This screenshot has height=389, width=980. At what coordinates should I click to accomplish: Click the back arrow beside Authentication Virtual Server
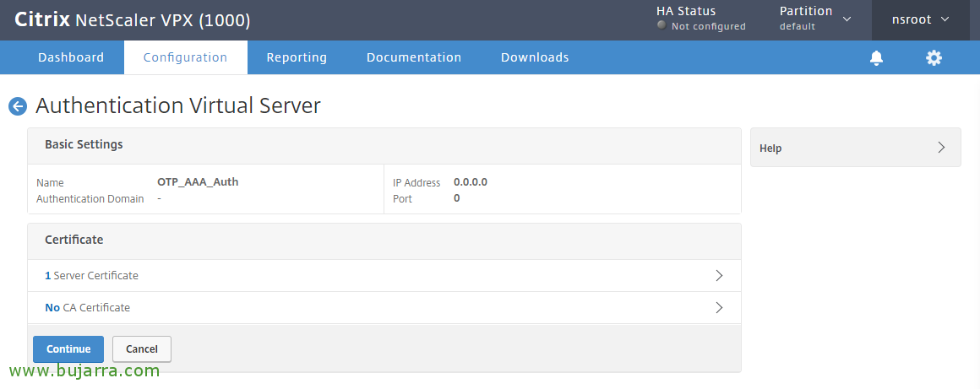[17, 106]
